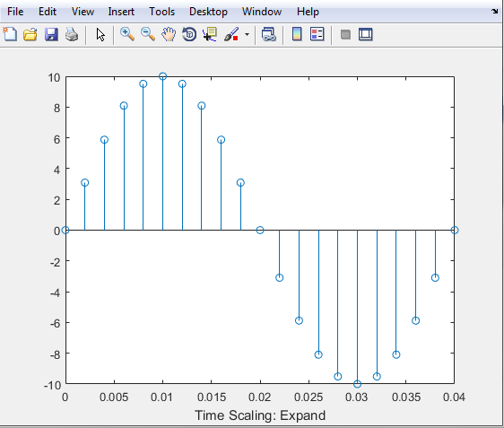The height and width of the screenshot is (428, 504).
Task: Toggle the Insert Legend icon
Action: (x=317, y=34)
